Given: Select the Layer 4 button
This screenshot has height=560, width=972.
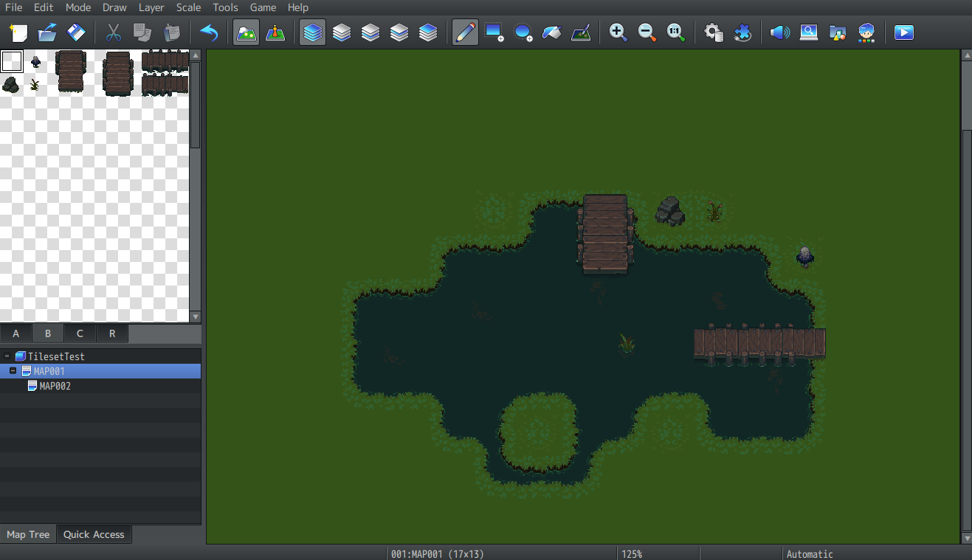Looking at the screenshot, I should click(428, 32).
